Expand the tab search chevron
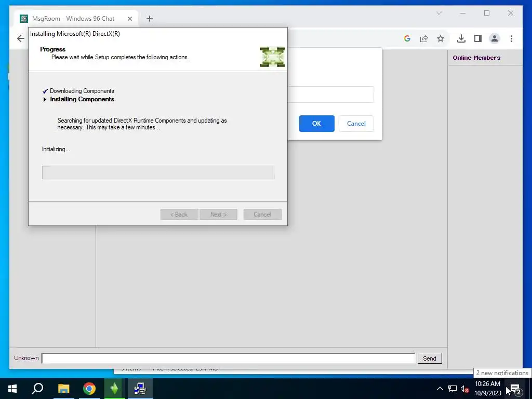Viewport: 532px width, 399px height. [438, 13]
